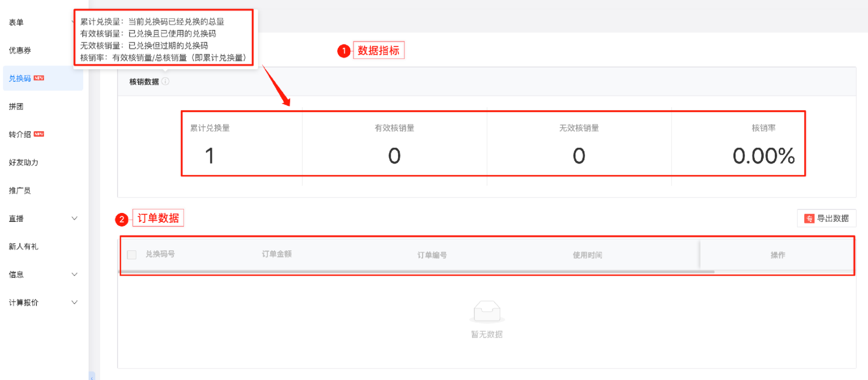Click the NEW badge beside 转介绍
868x380 pixels.
[39, 134]
